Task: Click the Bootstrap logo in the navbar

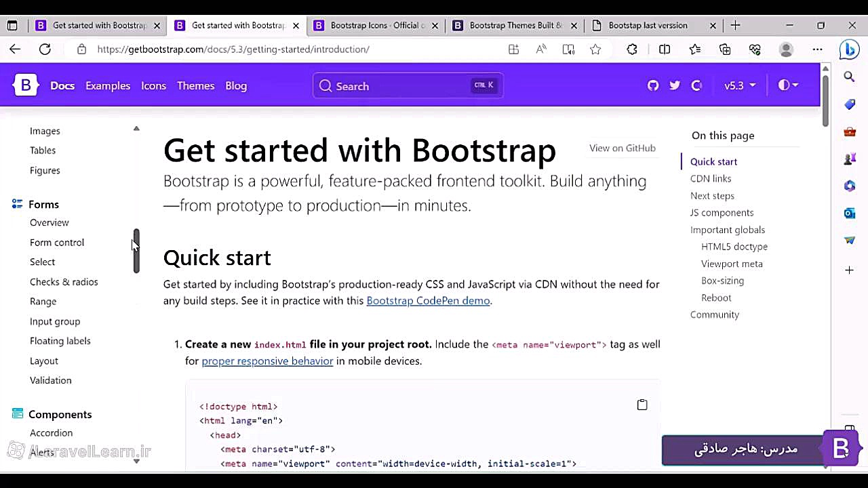Action: [x=26, y=85]
